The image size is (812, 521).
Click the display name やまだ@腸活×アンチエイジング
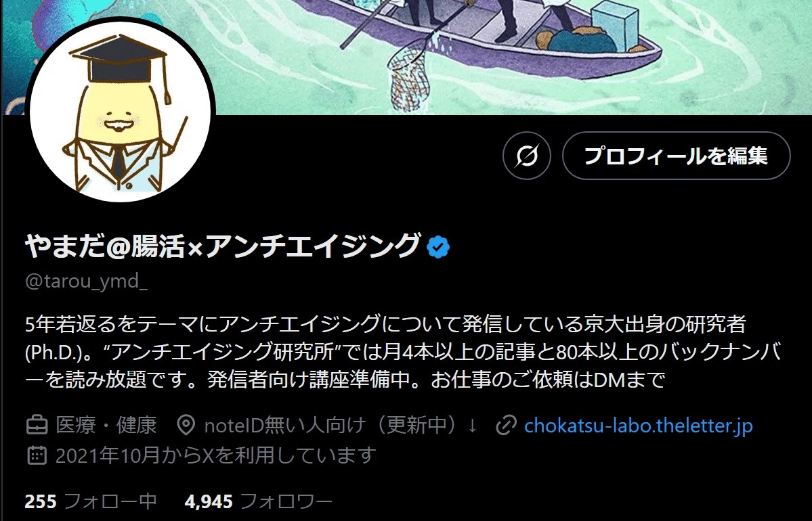point(222,246)
